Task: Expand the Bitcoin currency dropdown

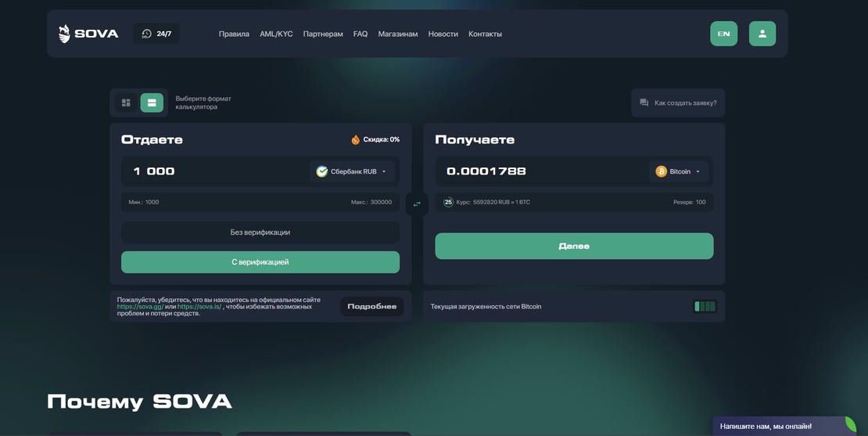Action: [x=678, y=171]
